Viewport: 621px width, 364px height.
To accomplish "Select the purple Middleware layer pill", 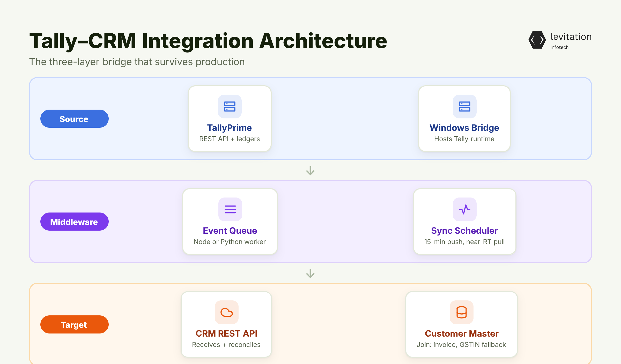I will pos(75,222).
